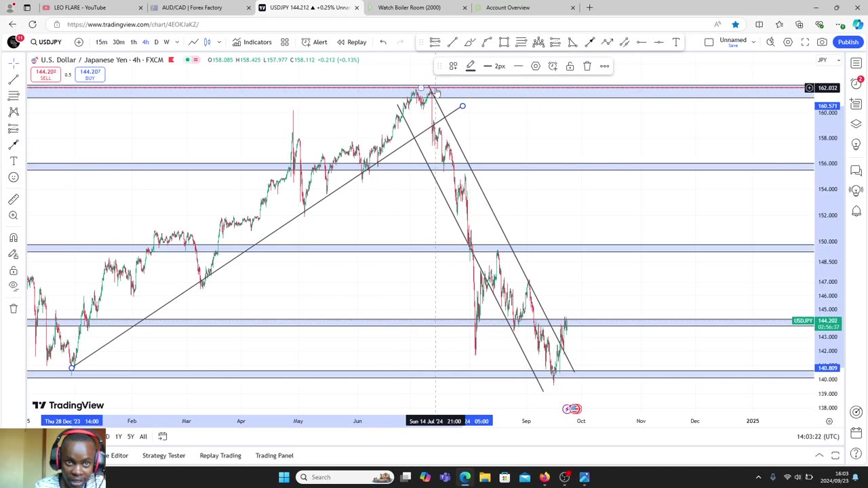Add a symbol to compare with plus icon
868x488 pixels.
coord(79,42)
